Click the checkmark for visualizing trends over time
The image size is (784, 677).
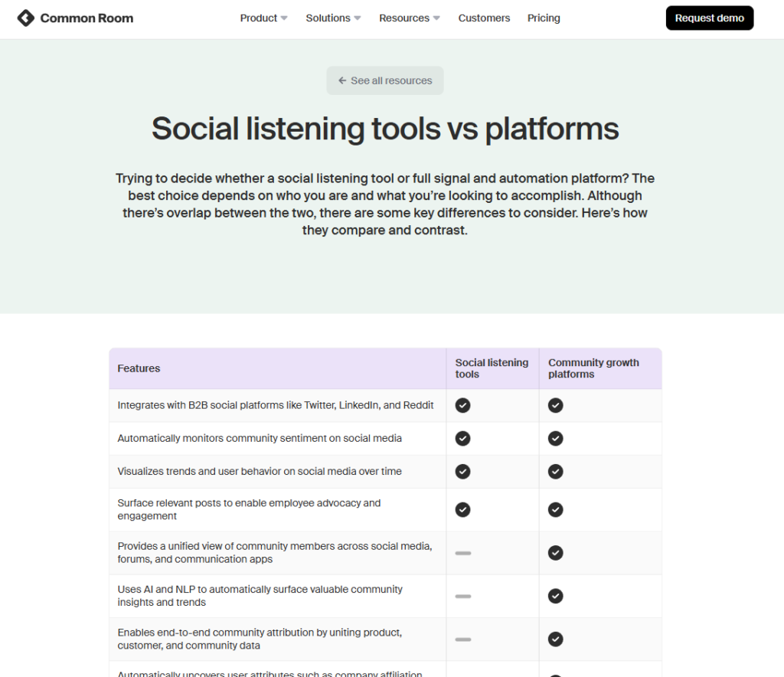462,471
